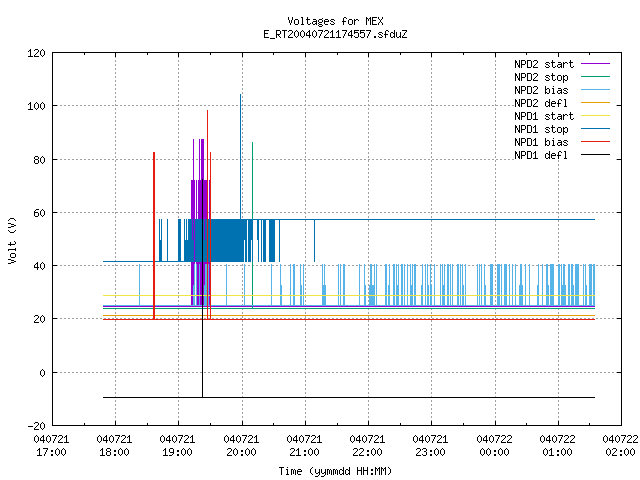Click the purple NPD2 start legend line
The height and width of the screenshot is (480, 640).
point(595,64)
